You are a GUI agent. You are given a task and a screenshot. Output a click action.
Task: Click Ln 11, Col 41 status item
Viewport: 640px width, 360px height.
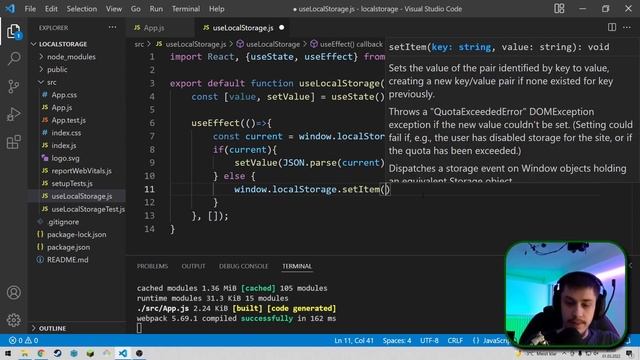(x=353, y=340)
